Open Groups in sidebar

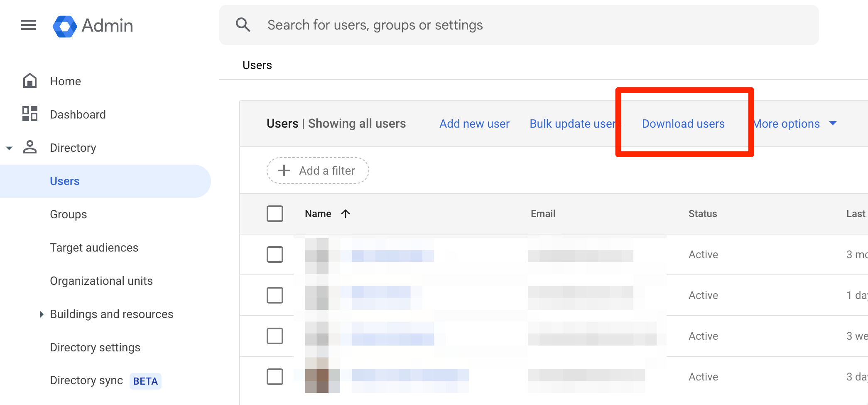(68, 215)
